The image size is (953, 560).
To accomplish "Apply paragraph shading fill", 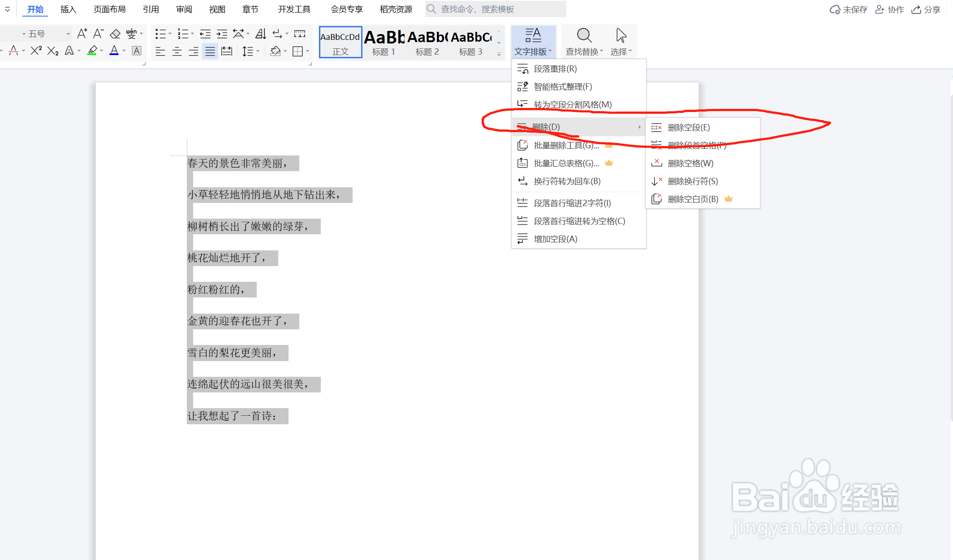I will pos(275,51).
